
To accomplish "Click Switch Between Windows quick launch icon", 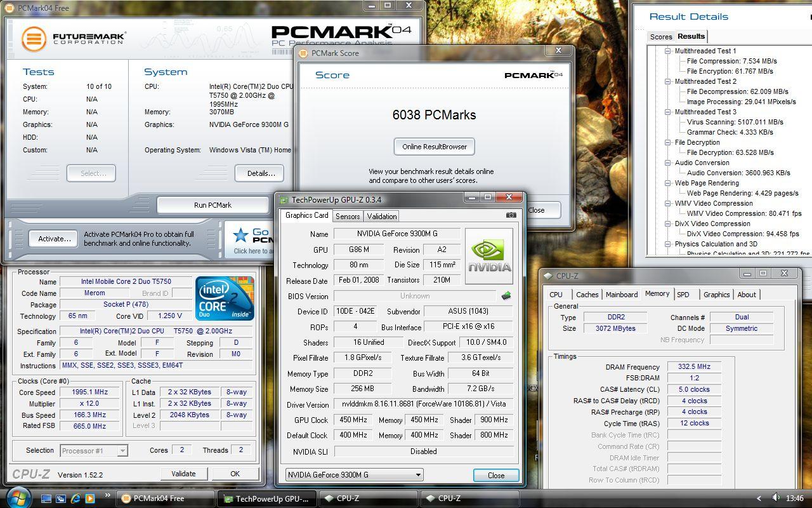I will [62, 498].
